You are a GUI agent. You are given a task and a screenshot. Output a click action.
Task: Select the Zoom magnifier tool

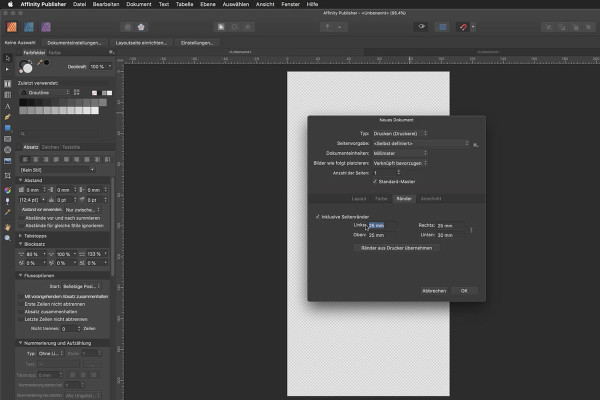point(8,238)
